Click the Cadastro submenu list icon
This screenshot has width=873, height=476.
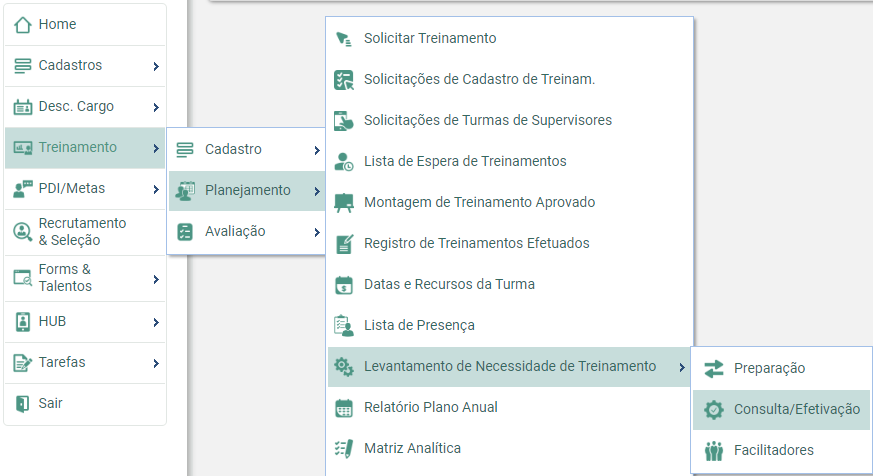pyautogui.click(x=185, y=149)
